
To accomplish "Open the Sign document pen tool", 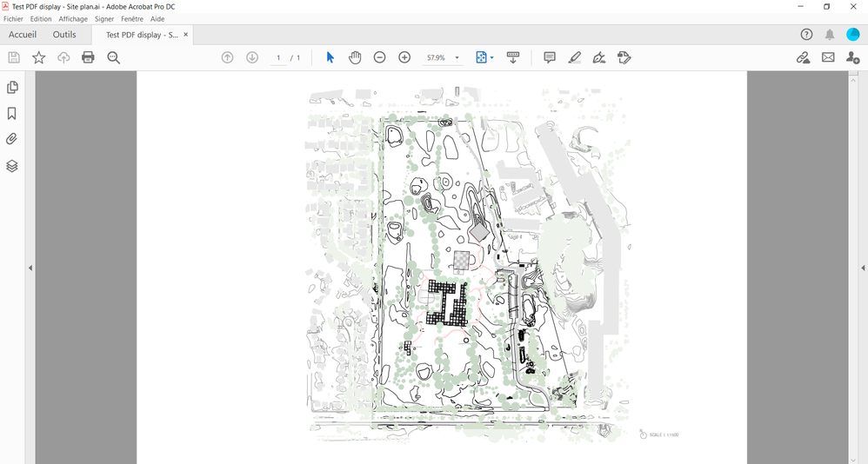I will pos(599,57).
